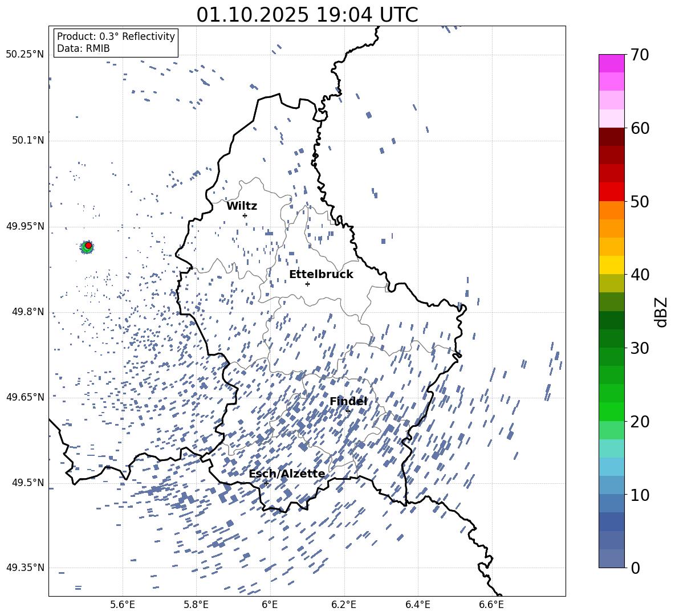Screen dimensions: 675x616
Task: Click the 49.35°N latitude label
Action: pos(25,568)
